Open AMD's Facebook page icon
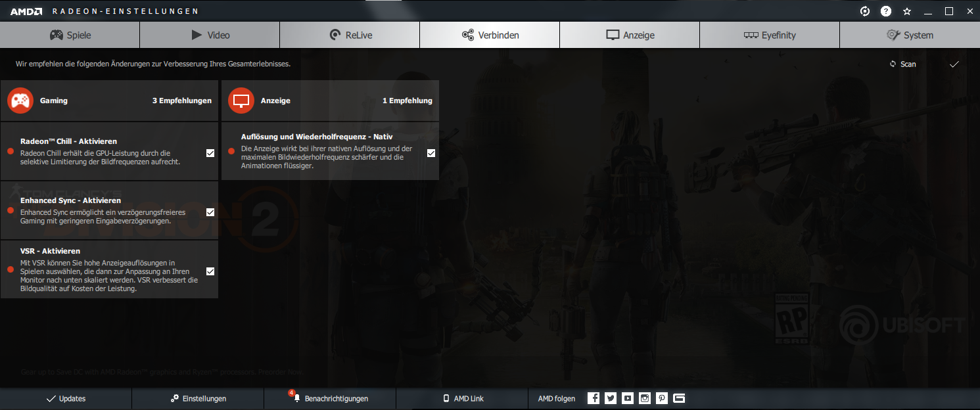Screen dimensions: 980x410 594,398
